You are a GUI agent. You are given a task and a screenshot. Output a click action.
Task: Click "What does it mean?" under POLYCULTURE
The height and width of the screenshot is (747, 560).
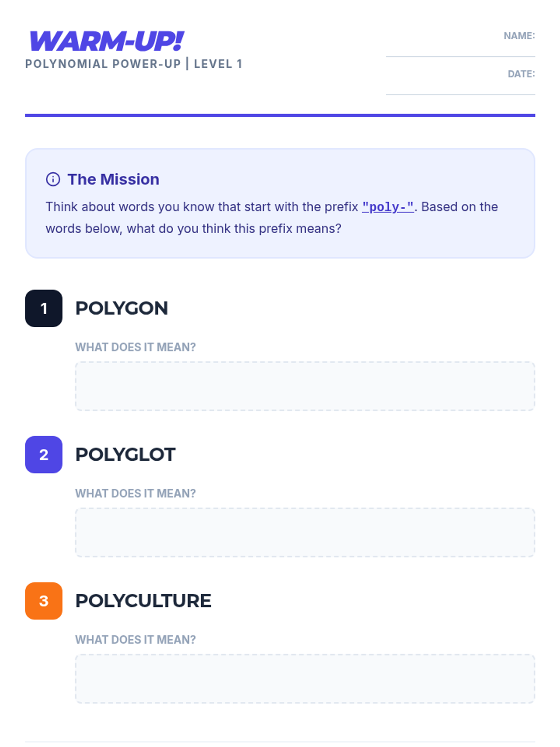135,639
